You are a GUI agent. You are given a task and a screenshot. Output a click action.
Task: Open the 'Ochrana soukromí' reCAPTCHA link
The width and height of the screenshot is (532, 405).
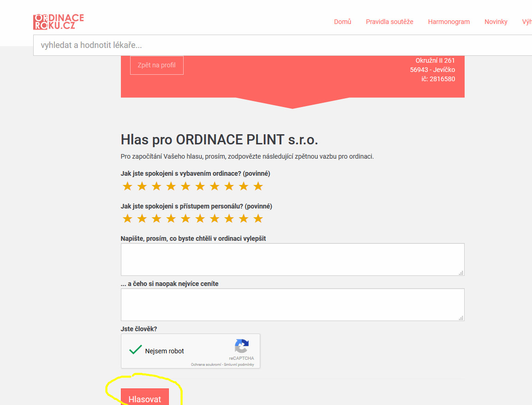[206, 364]
